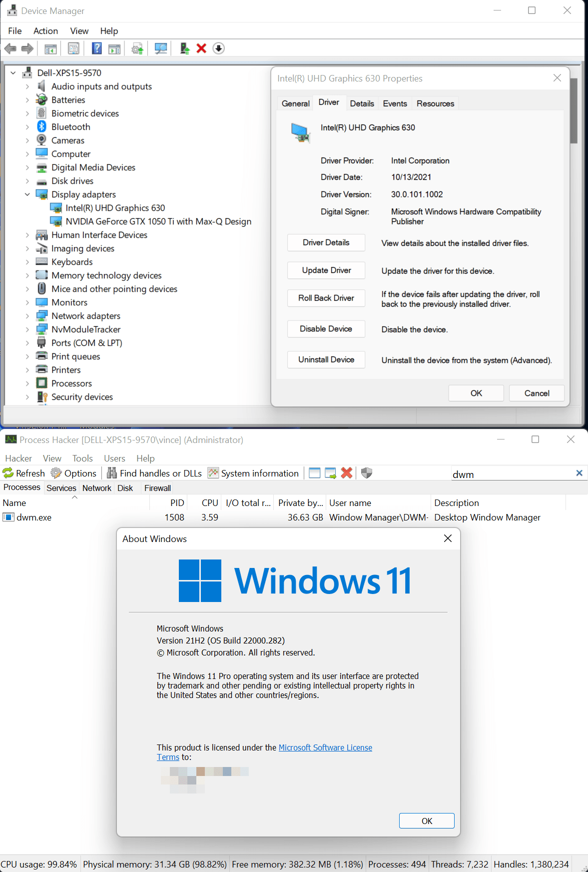Switch to the Details tab in Properties
The height and width of the screenshot is (872, 588).
click(362, 103)
